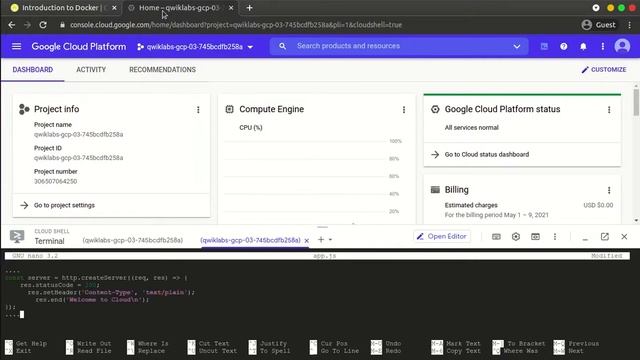Open Project info card options menu
Screen dimensions: 640x360
click(198, 109)
